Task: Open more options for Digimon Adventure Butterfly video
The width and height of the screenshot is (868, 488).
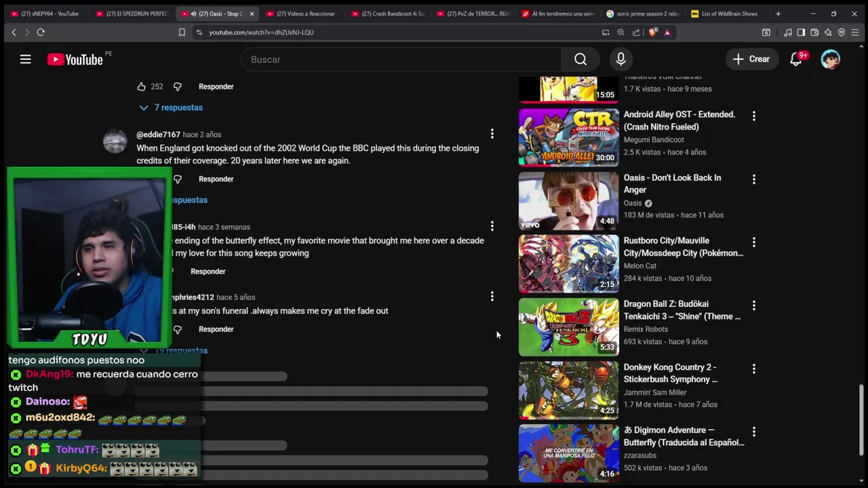Action: click(753, 432)
